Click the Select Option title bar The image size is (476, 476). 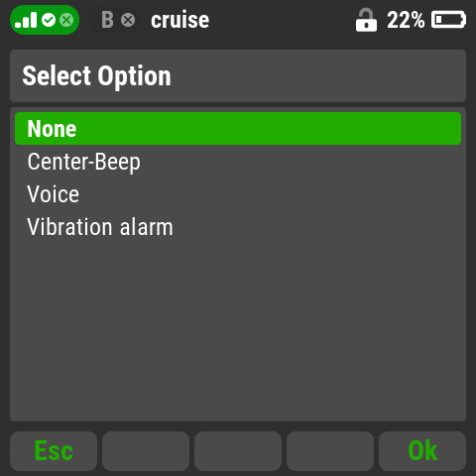238,75
